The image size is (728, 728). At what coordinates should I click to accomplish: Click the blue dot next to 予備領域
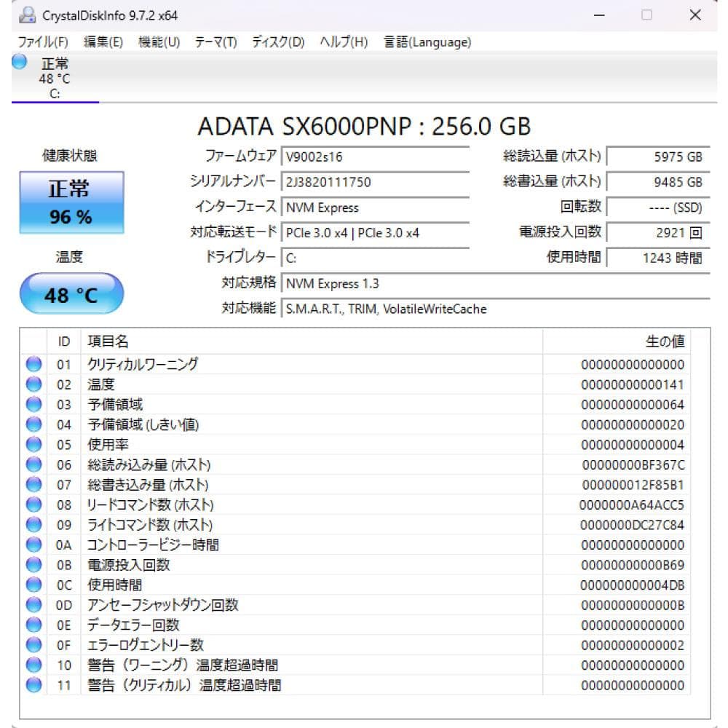click(x=33, y=404)
